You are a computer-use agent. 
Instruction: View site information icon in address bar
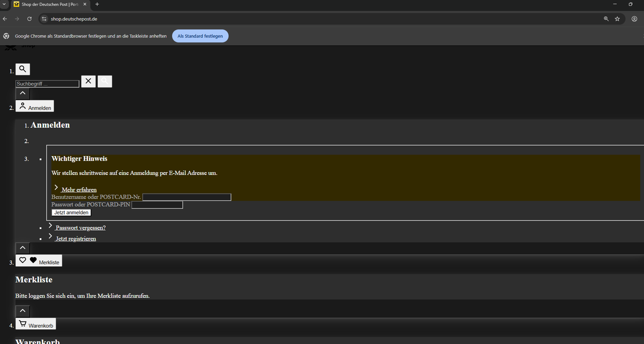point(45,19)
